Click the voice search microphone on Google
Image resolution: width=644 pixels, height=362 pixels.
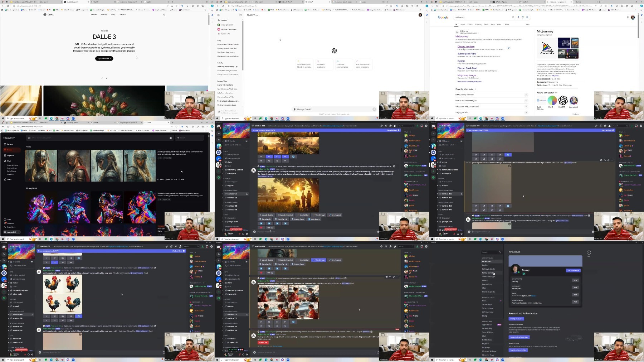tap(519, 17)
